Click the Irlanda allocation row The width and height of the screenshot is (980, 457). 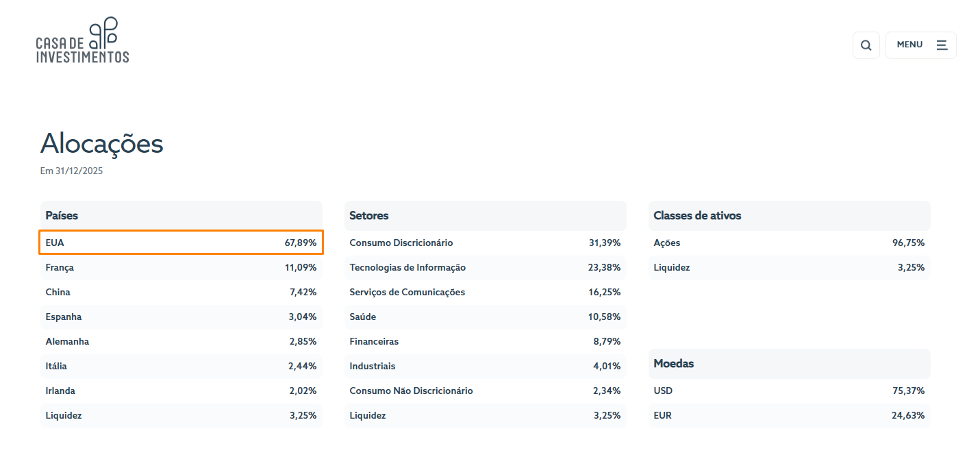[x=181, y=391]
